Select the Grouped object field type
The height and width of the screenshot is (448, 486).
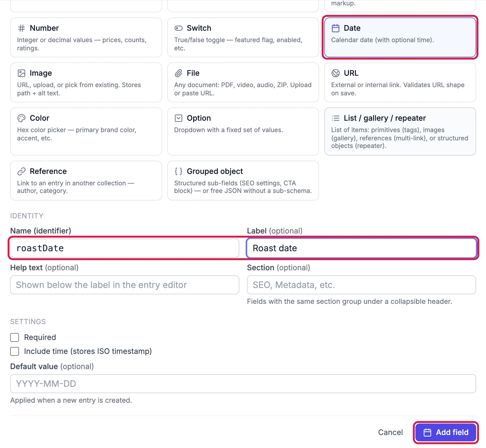[x=243, y=181]
